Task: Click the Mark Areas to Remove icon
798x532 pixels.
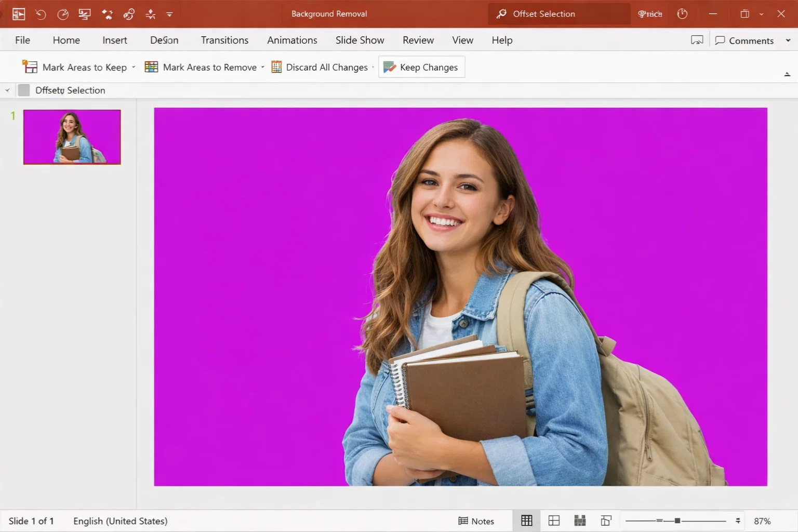Action: point(151,67)
